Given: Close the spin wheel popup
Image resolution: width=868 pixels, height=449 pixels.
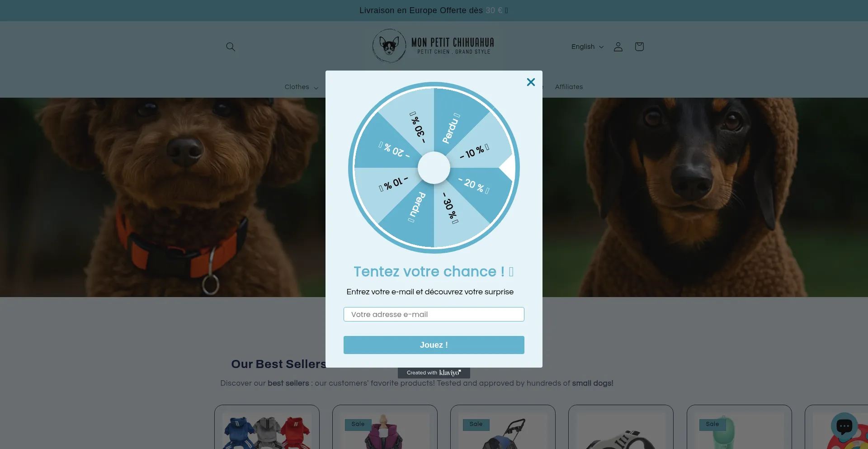Looking at the screenshot, I should click(x=531, y=82).
